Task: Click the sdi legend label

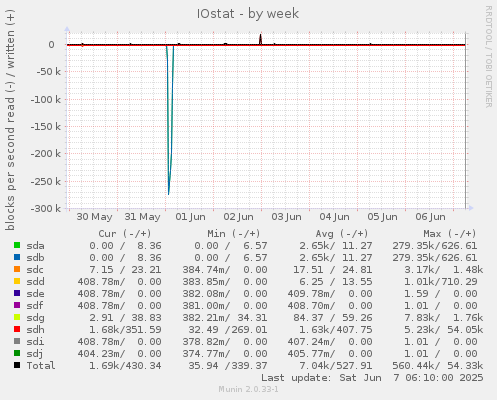Action: tap(35, 342)
